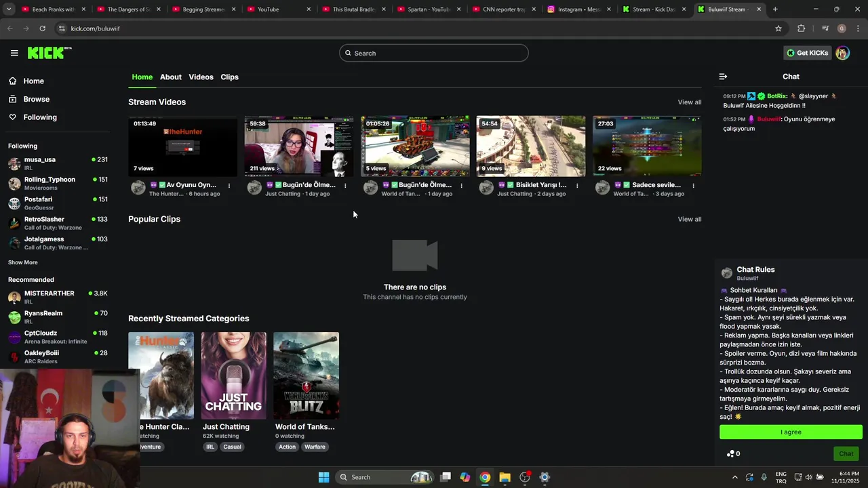Viewport: 868px width, 488px height.
Task: Open options menu for Av Oyunu video
Action: pos(229,185)
